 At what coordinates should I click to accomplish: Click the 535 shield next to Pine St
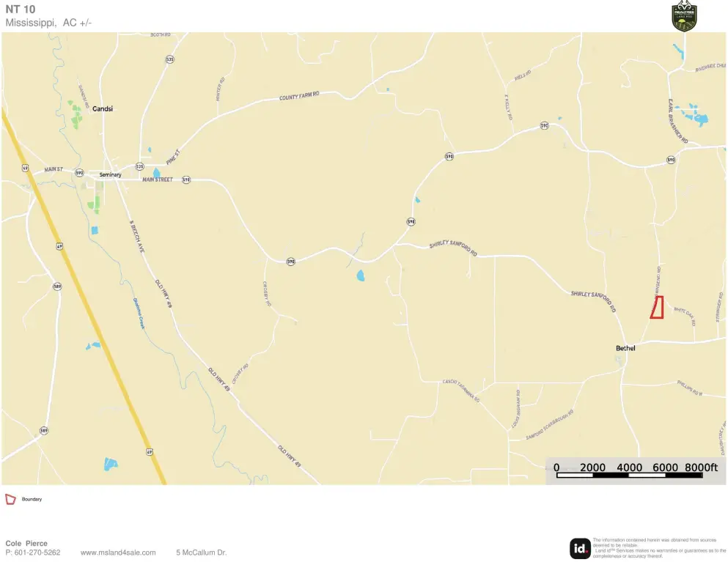(140, 166)
